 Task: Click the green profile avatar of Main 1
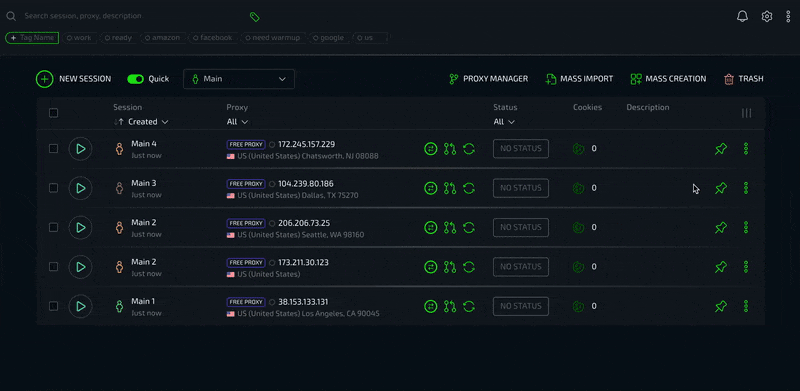119,306
